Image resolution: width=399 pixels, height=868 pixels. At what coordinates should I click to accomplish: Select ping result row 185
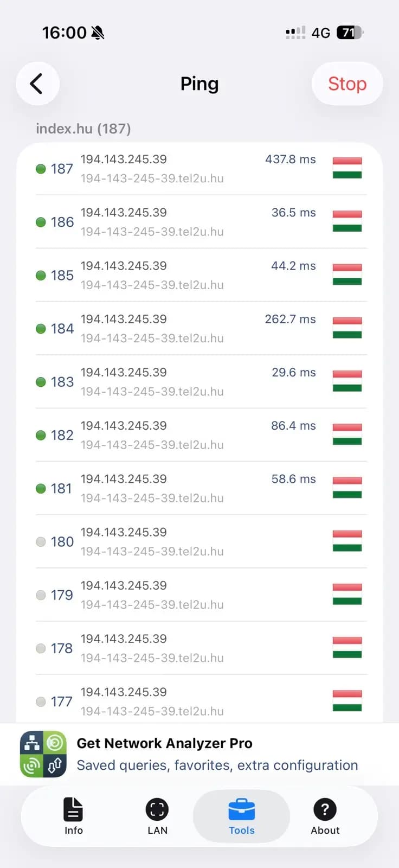coord(200,275)
